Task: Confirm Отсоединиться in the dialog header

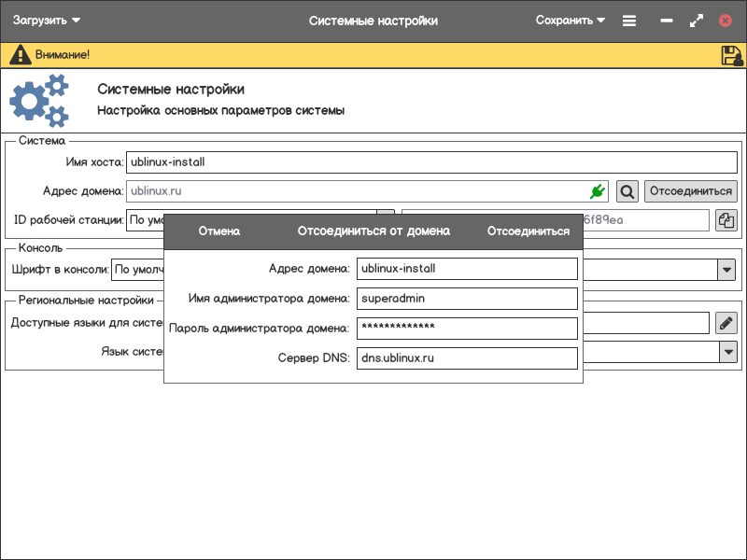Action: pyautogui.click(x=528, y=231)
